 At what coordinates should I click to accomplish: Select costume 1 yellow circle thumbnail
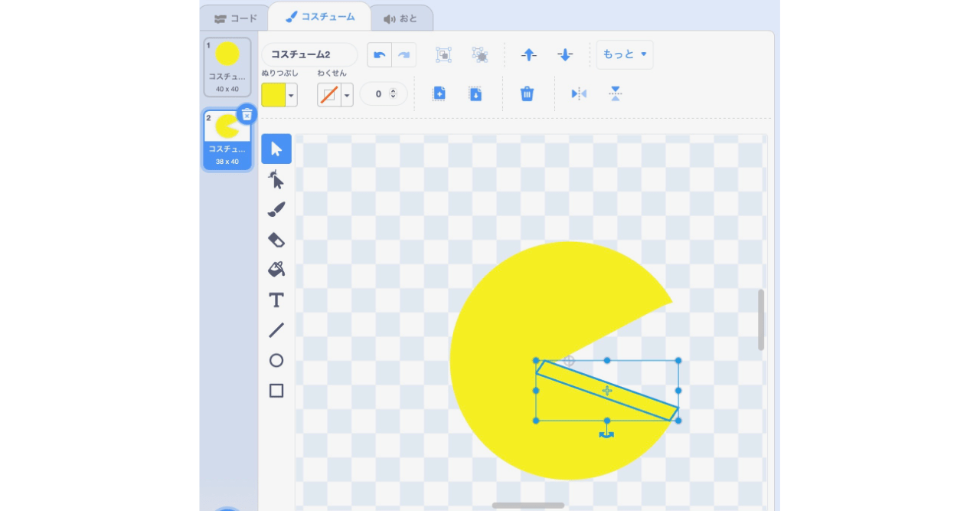tap(227, 67)
